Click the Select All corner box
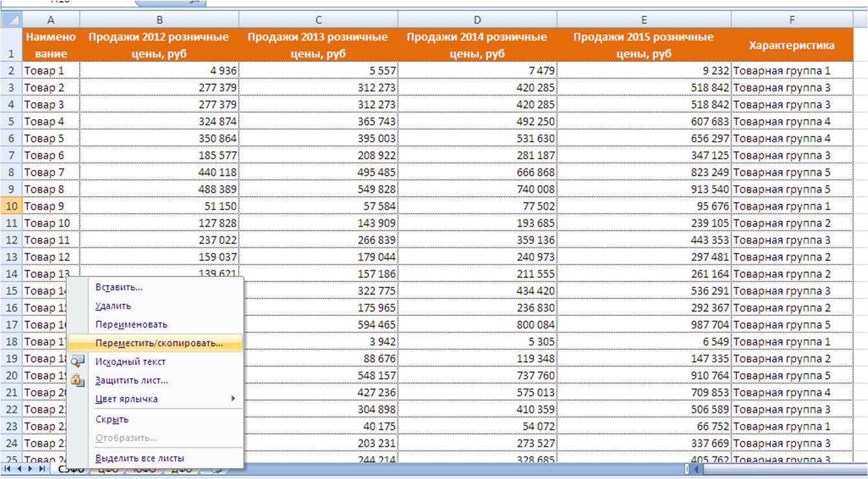The width and height of the screenshot is (868, 479). [11, 19]
